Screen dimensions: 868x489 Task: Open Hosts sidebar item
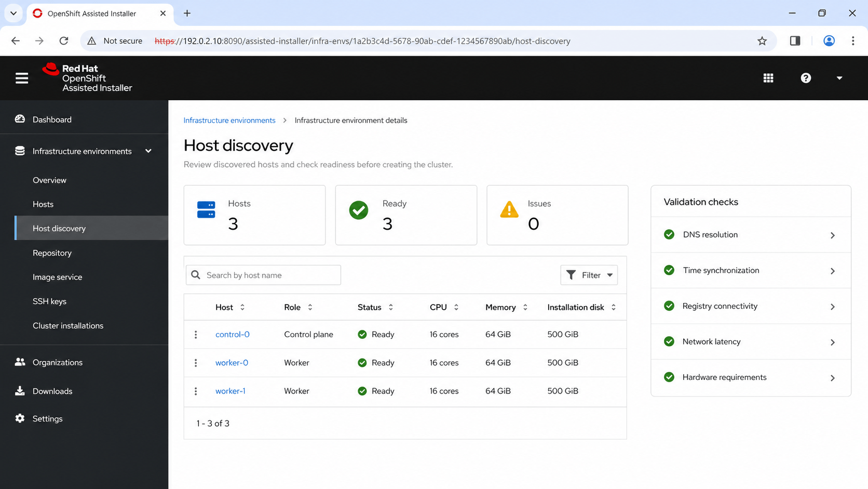[43, 204]
